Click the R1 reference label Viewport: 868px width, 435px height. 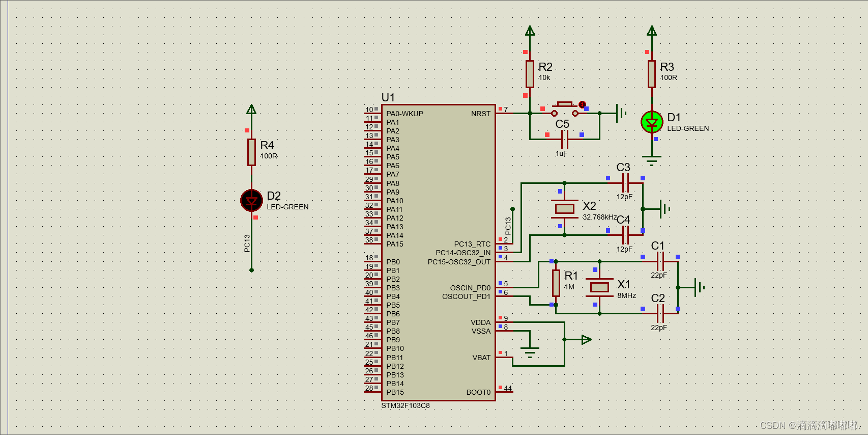pos(571,276)
